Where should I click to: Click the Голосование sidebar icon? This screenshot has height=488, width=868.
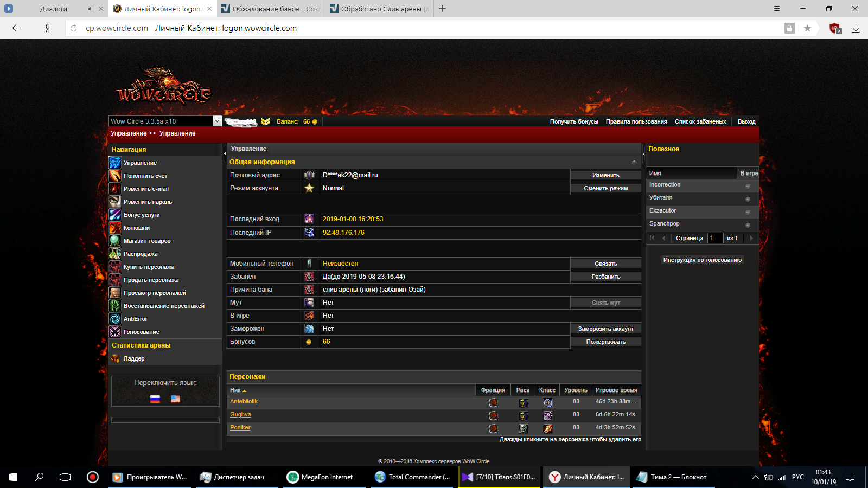[115, 332]
